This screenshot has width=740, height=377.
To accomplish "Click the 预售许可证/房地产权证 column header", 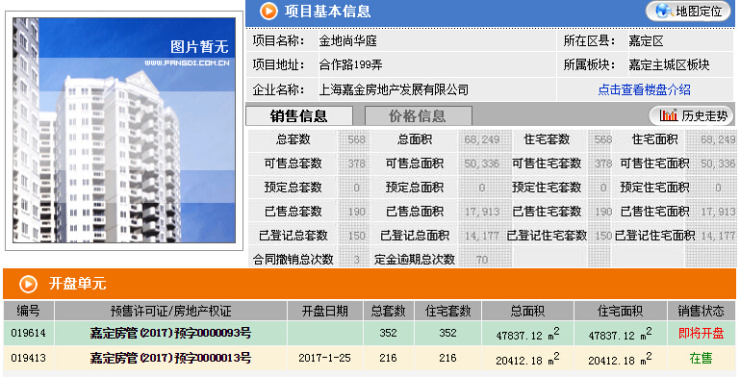I will (x=171, y=311).
